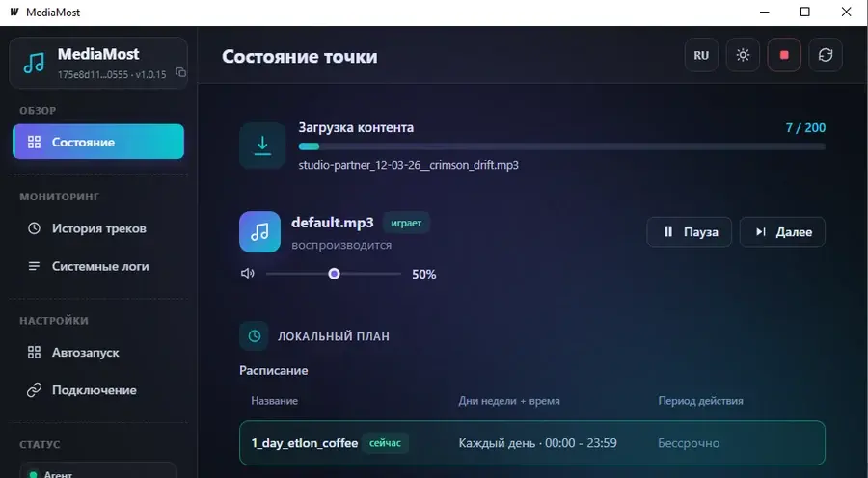Screen dimensions: 868x478
Task: Click the Название column header
Action: point(275,401)
